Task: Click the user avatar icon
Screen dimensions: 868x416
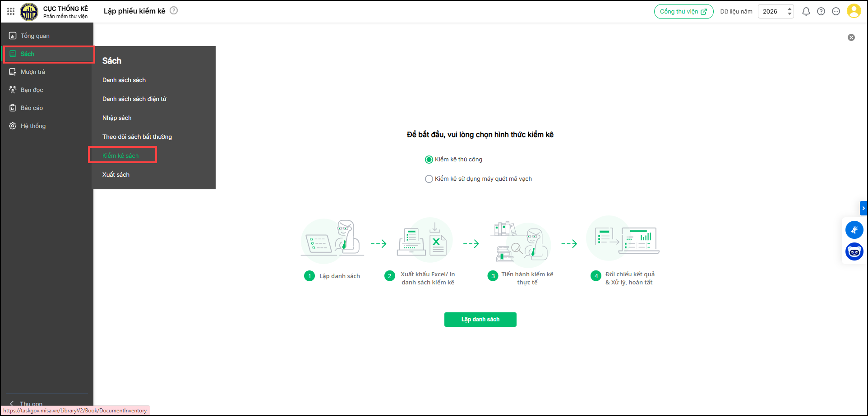Action: click(854, 11)
